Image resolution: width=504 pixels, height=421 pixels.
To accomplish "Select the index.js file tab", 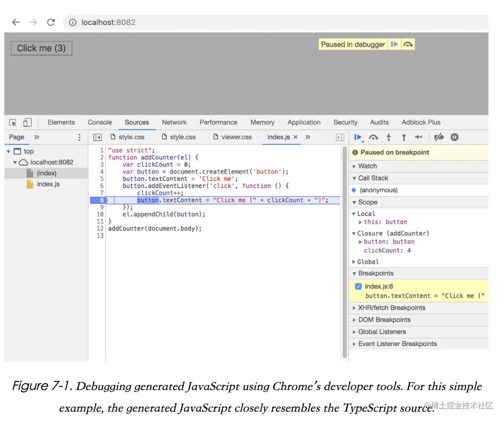I will click(x=278, y=137).
